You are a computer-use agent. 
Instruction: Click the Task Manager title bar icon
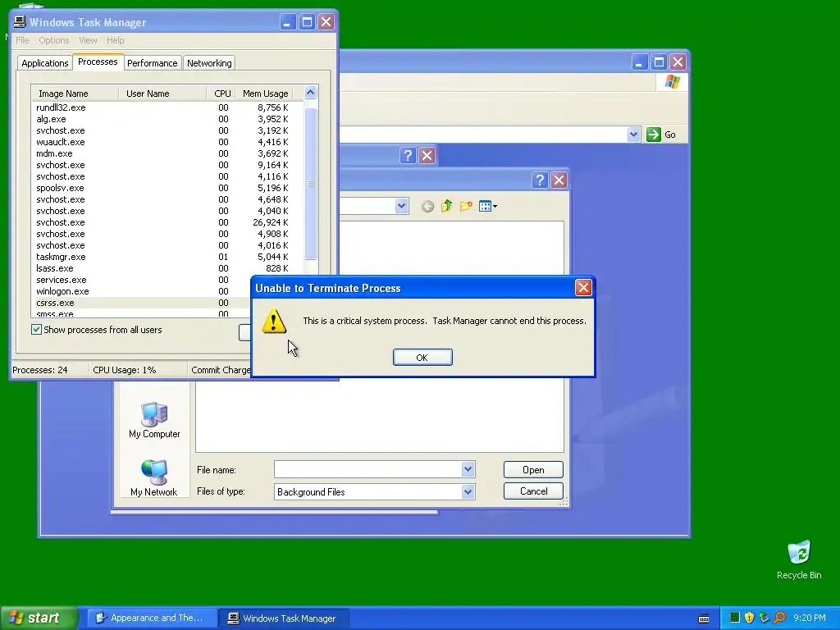[20, 21]
